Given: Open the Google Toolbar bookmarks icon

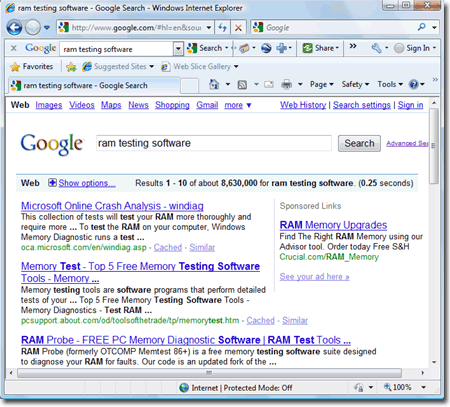Looking at the screenshot, I should point(244,48).
